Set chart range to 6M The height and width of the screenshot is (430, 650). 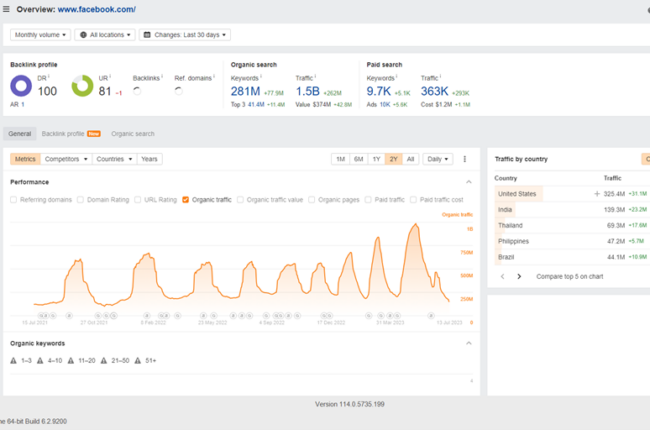(x=359, y=159)
